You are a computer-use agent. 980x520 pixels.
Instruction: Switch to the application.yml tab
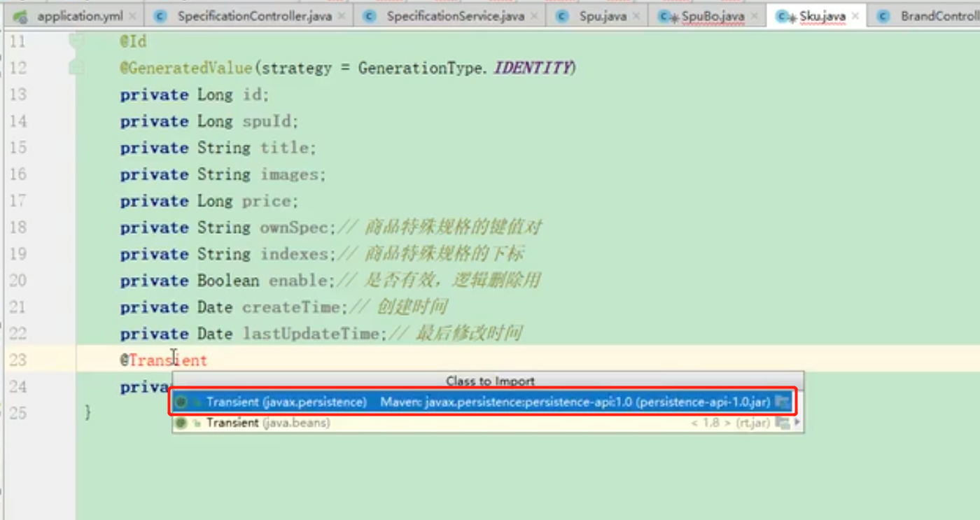(x=79, y=16)
